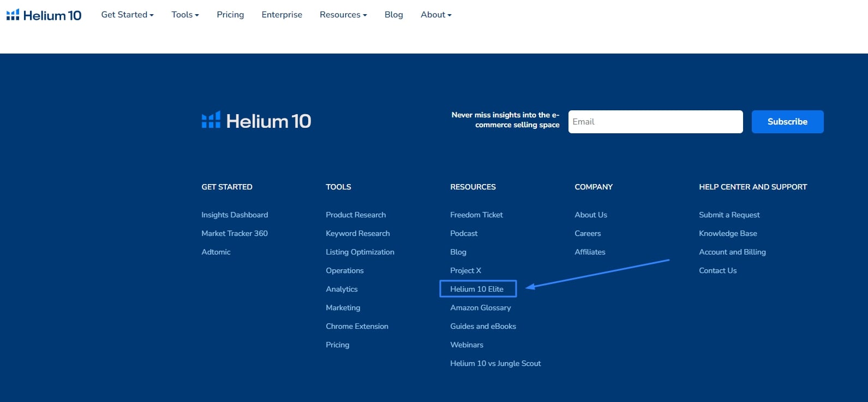Click HELP CENTER AND SUPPORT heading
Image resolution: width=868 pixels, height=402 pixels.
click(x=753, y=187)
